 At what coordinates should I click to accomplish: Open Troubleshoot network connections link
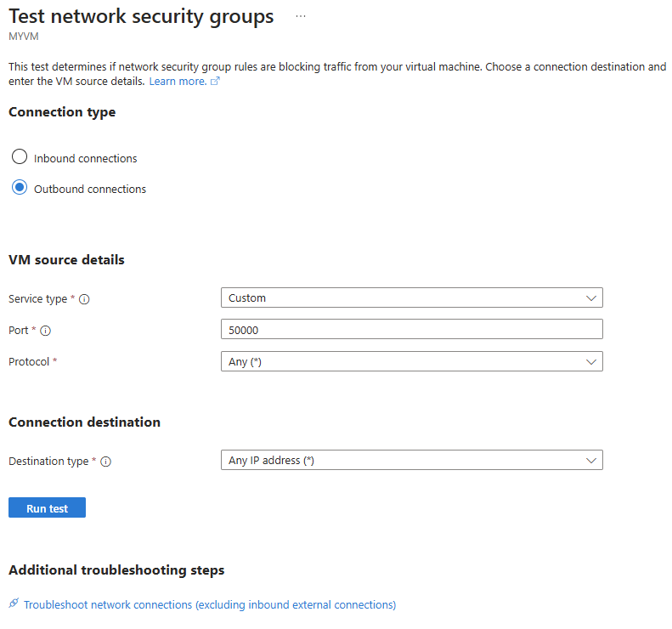(210, 605)
